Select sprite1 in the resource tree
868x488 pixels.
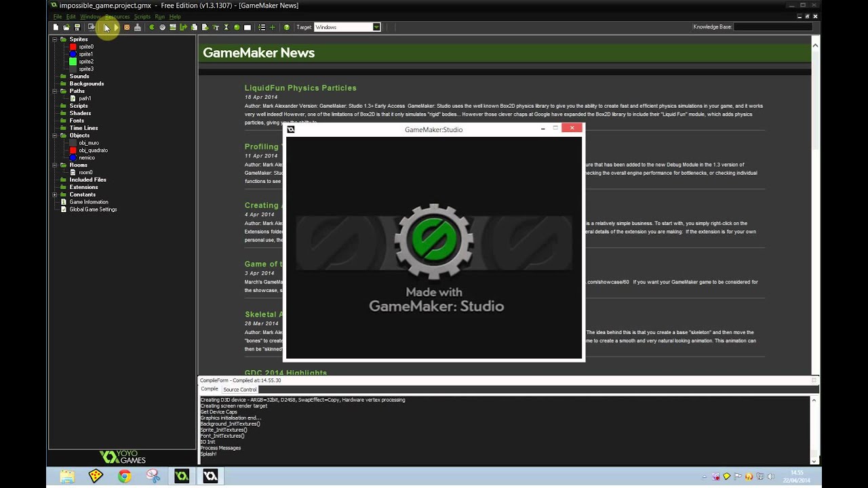coord(86,54)
